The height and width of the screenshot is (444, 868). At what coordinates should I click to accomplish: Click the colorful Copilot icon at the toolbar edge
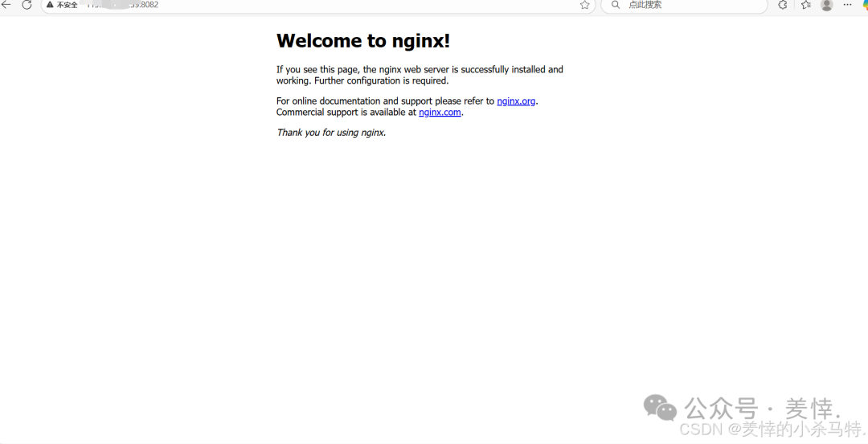[x=865, y=5]
